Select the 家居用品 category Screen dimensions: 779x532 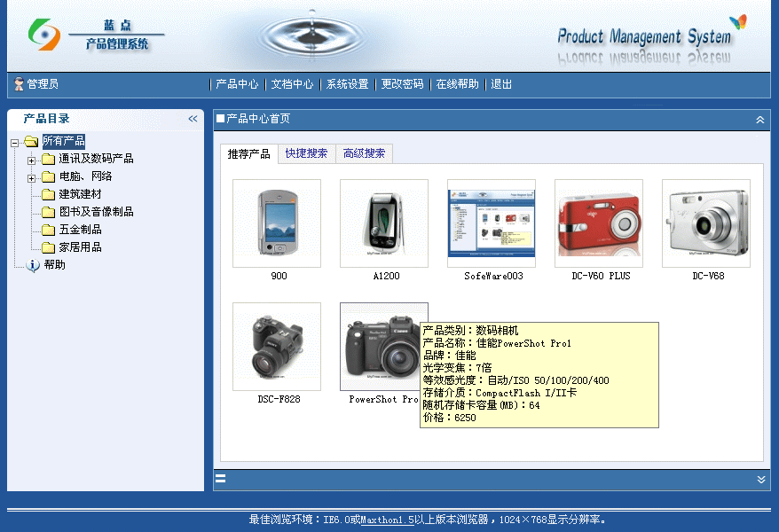pos(80,247)
